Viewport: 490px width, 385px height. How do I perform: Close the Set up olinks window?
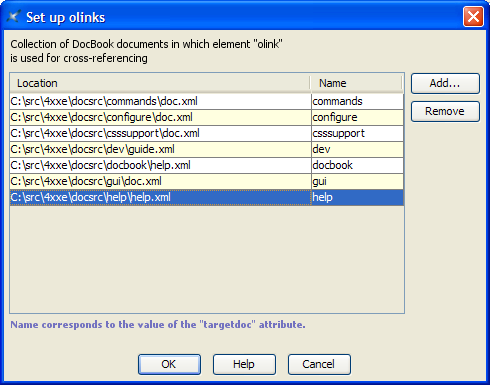tap(473, 17)
